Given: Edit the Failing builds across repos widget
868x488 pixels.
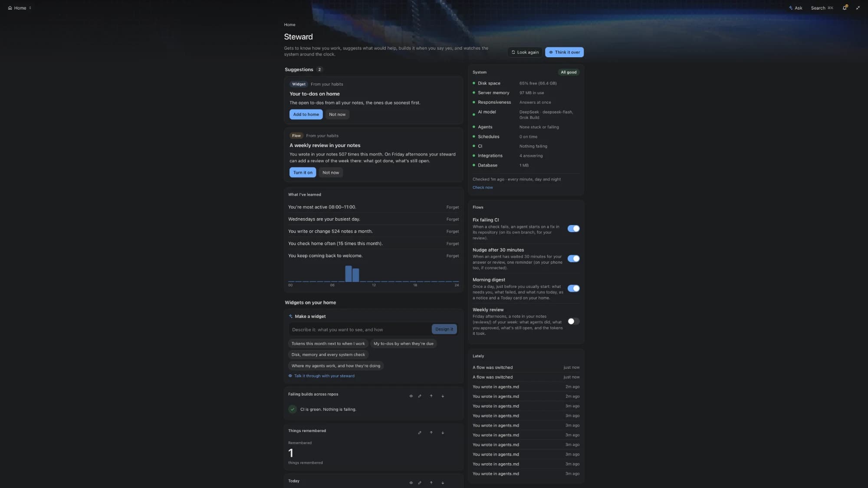Looking at the screenshot, I should coord(420,396).
